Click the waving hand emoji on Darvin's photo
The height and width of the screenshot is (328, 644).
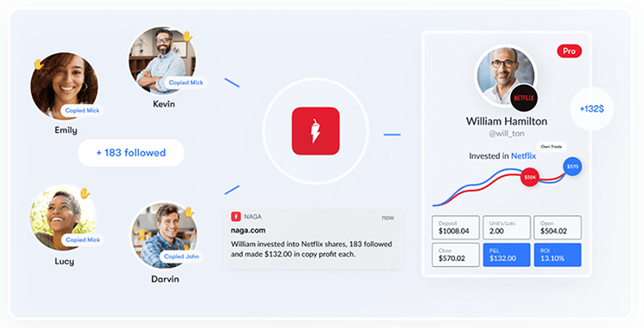(x=189, y=212)
